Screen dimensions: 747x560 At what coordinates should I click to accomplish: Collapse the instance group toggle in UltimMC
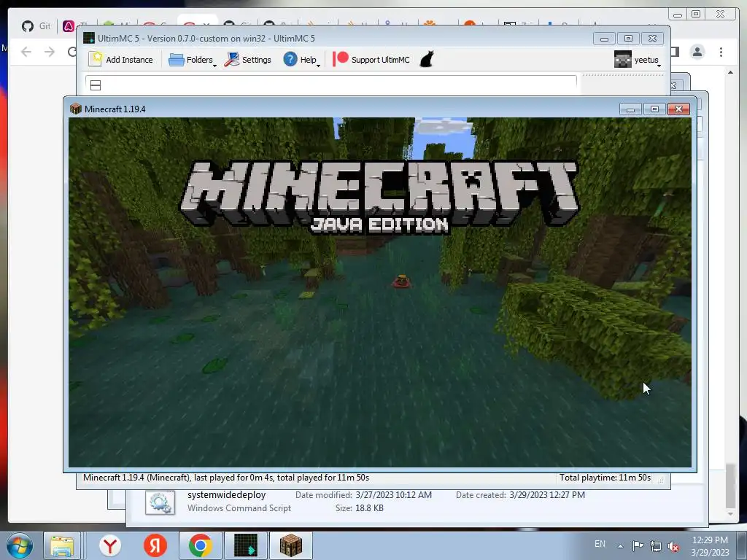[x=96, y=85]
